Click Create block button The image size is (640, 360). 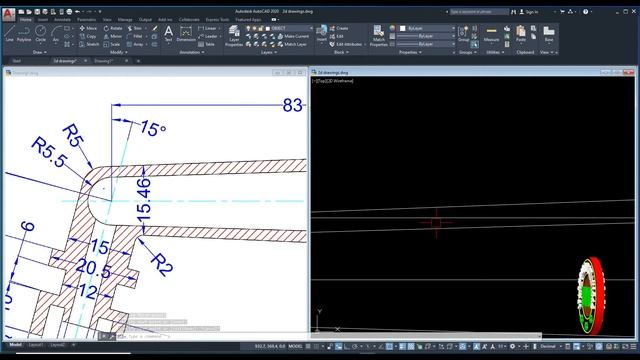pyautogui.click(x=339, y=28)
